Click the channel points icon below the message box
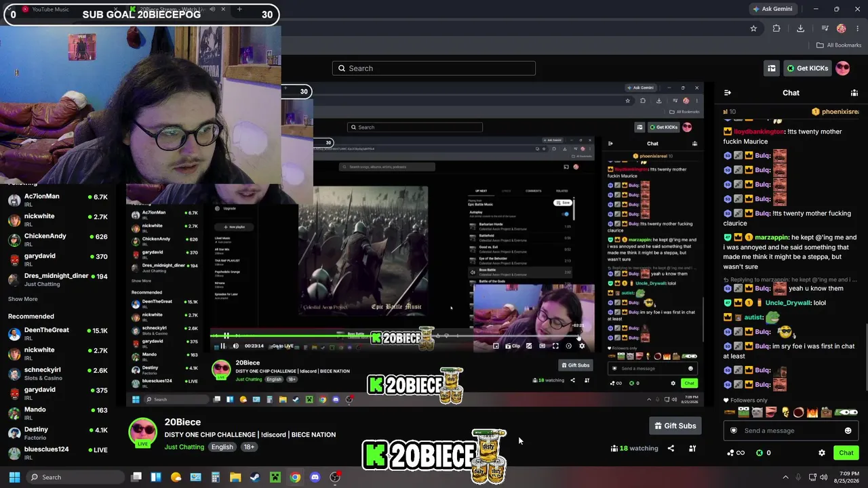The image size is (868, 488). [x=735, y=453]
